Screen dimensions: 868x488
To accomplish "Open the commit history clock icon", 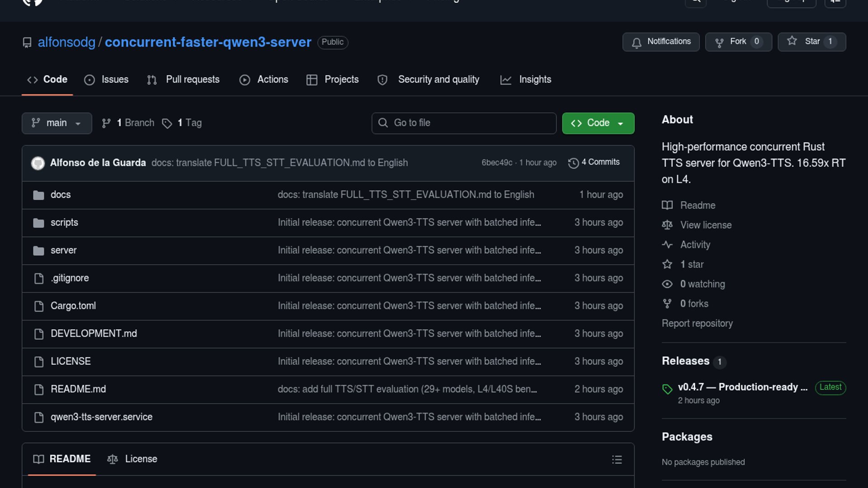I will (x=573, y=163).
